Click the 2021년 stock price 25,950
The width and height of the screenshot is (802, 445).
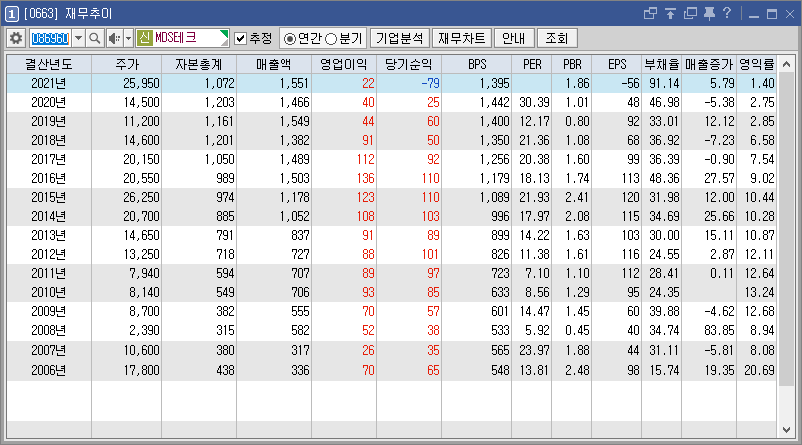141,83
